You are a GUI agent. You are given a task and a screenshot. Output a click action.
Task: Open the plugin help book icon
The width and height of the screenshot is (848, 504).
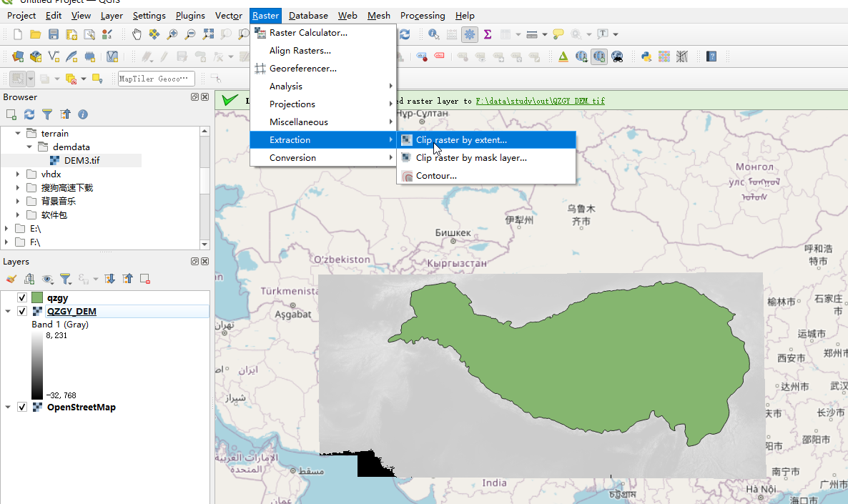(x=711, y=56)
